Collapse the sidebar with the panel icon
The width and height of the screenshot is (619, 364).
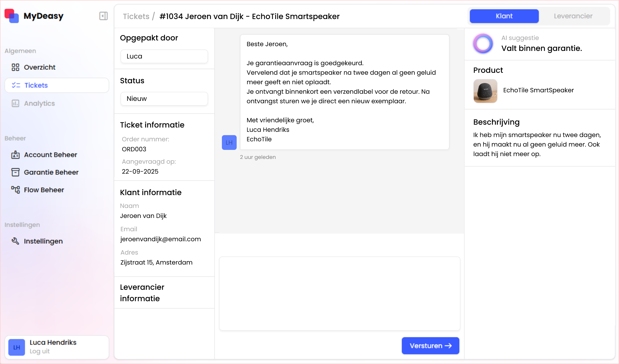click(103, 16)
